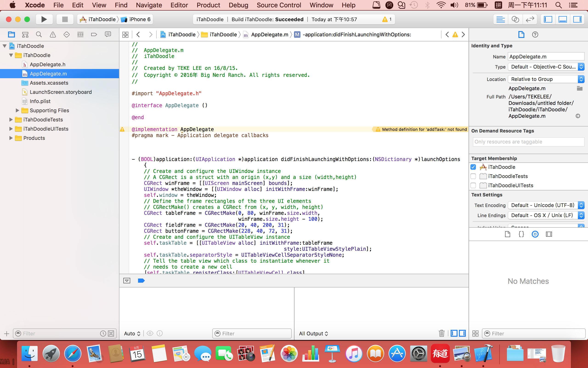This screenshot has width=588, height=368.
Task: Open the Debug menu
Action: (238, 5)
